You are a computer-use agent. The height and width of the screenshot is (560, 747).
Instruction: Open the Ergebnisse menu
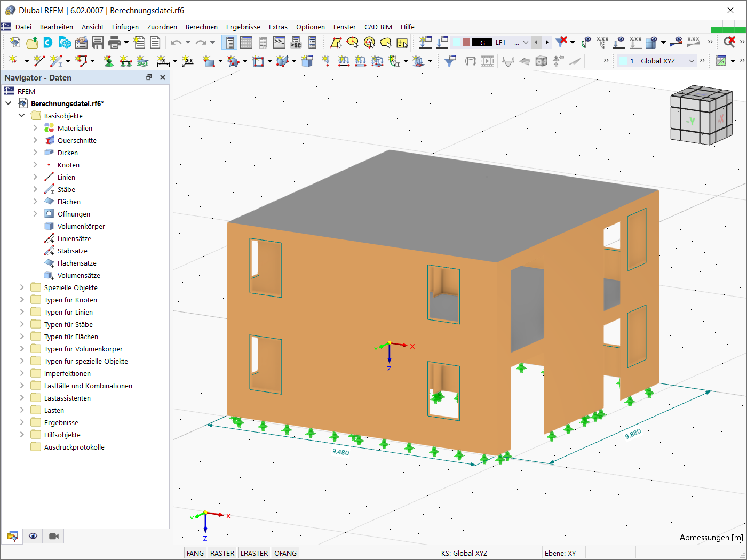243,27
